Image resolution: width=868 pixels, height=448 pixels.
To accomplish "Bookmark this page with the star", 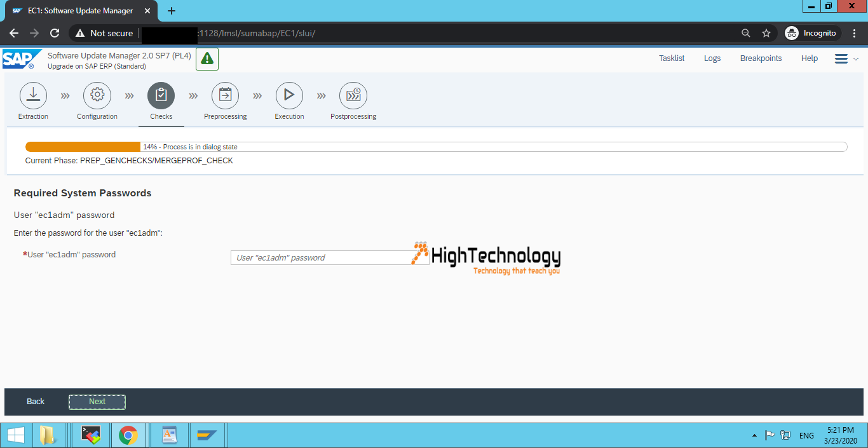I will 766,33.
